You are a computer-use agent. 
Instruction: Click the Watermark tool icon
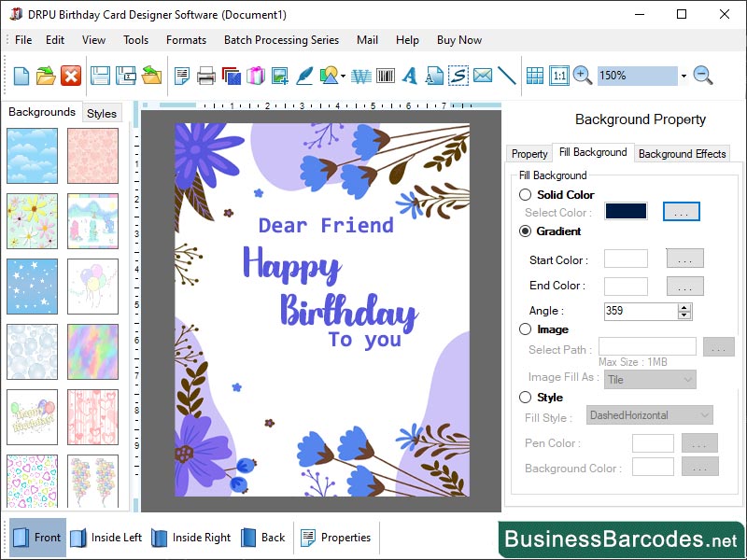coord(360,76)
